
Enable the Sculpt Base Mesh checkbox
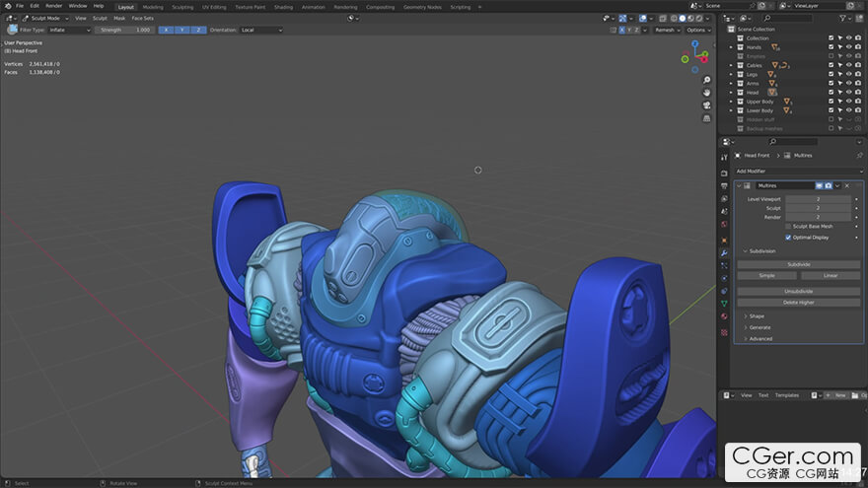[x=788, y=226]
